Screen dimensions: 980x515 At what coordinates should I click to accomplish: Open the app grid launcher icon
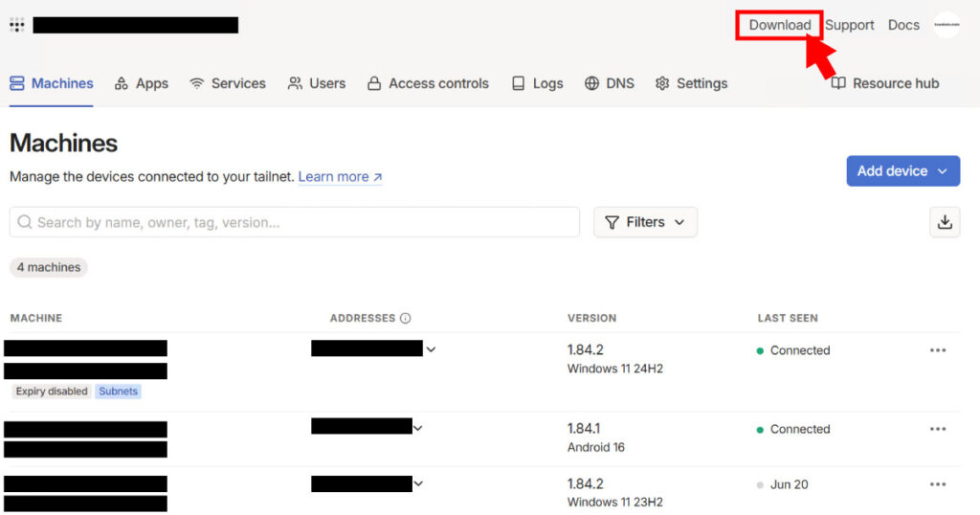(x=17, y=25)
